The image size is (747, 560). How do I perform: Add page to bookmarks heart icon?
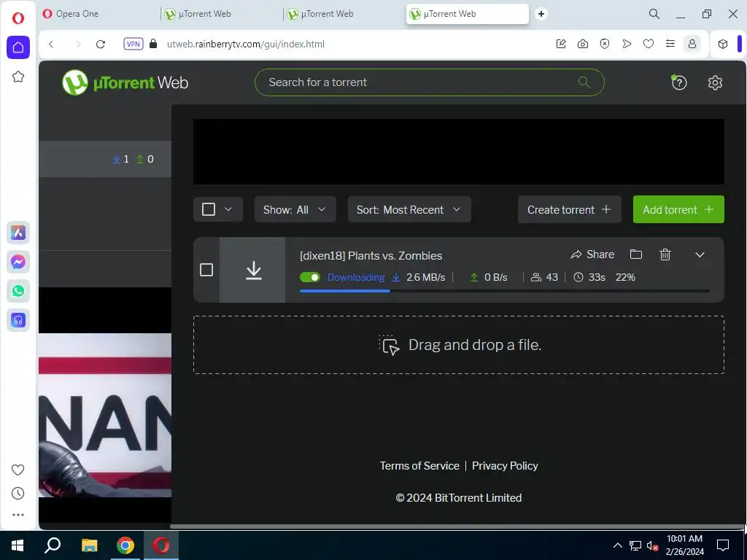(x=648, y=44)
